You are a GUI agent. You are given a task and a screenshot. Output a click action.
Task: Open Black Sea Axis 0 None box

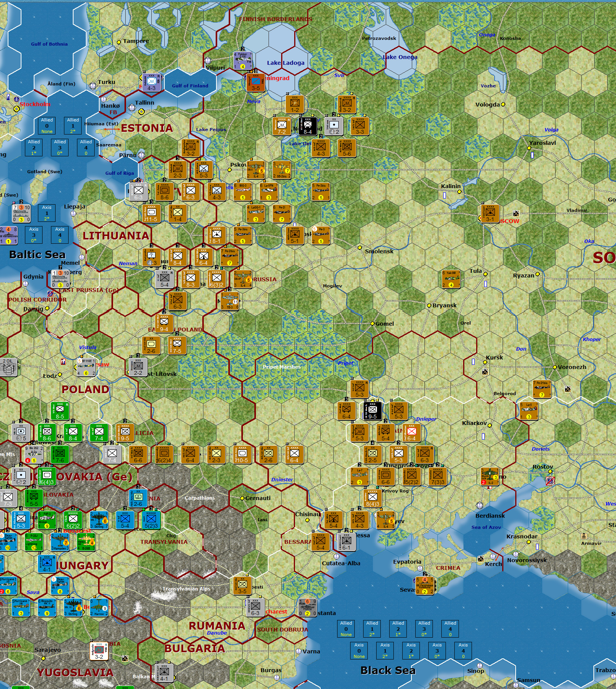(x=359, y=651)
